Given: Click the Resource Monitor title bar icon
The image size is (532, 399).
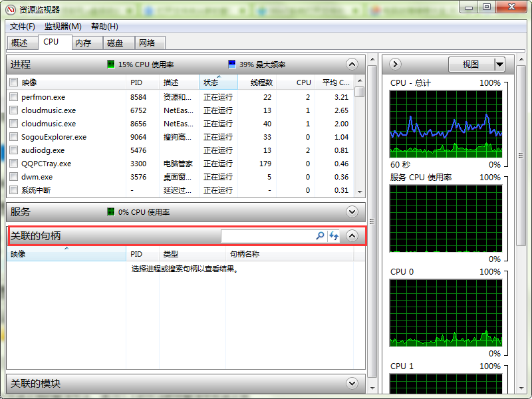Looking at the screenshot, I should pyautogui.click(x=11, y=9).
